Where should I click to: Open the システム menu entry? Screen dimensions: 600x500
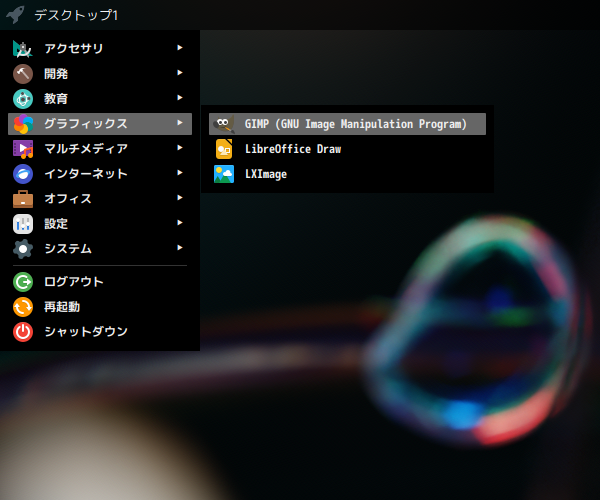click(x=100, y=249)
